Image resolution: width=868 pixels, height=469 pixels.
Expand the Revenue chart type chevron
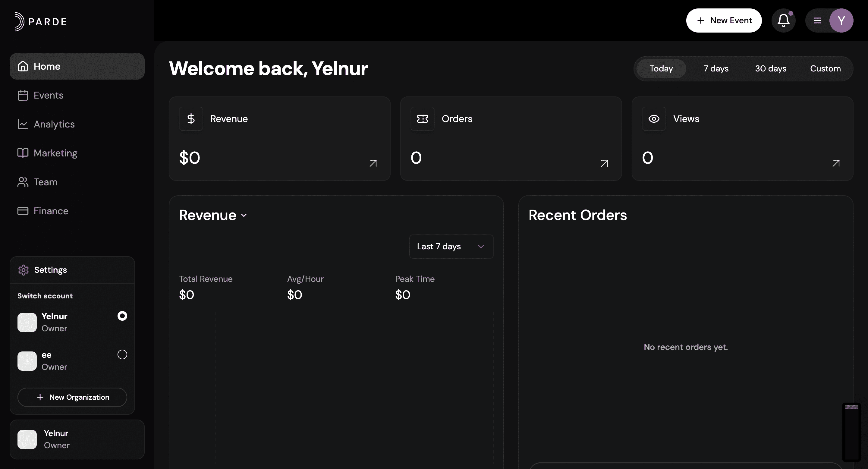tap(244, 216)
